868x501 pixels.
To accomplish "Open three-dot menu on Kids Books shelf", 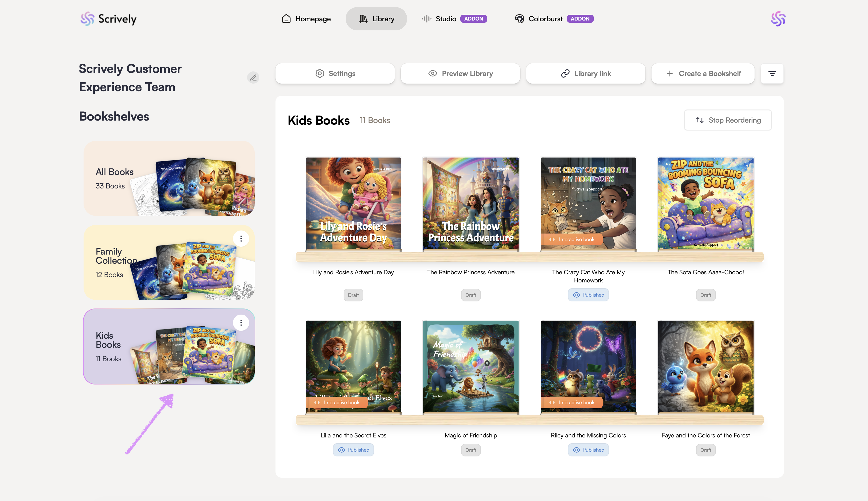I will coord(241,322).
